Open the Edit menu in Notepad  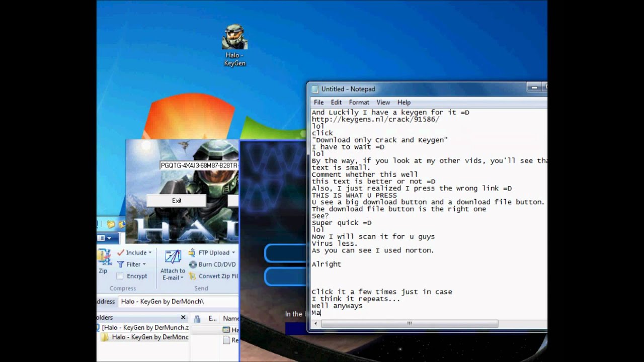coord(336,102)
